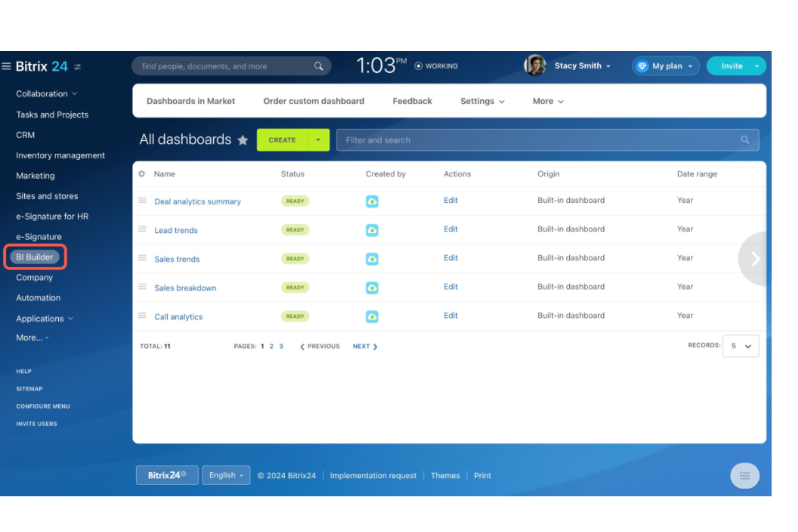Image resolution: width=798 pixels, height=532 pixels.
Task: Open Stacy Smith user dropdown
Action: 582,66
